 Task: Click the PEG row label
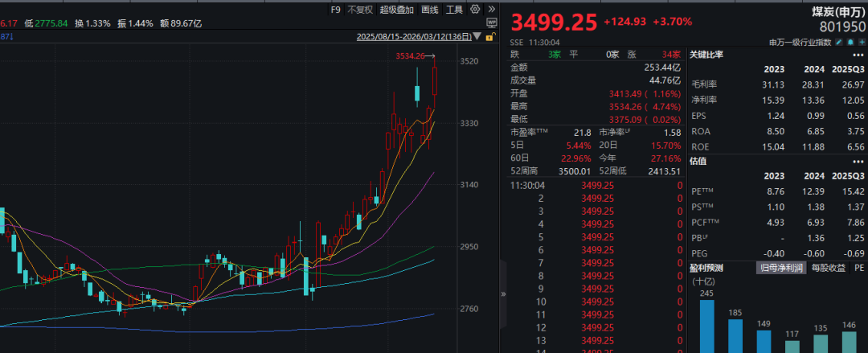(x=700, y=253)
